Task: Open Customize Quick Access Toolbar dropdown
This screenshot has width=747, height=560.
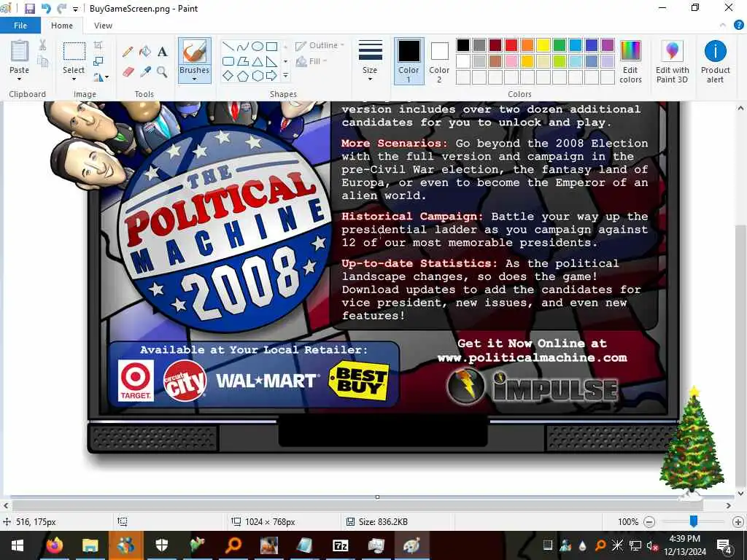Action: 75,9
